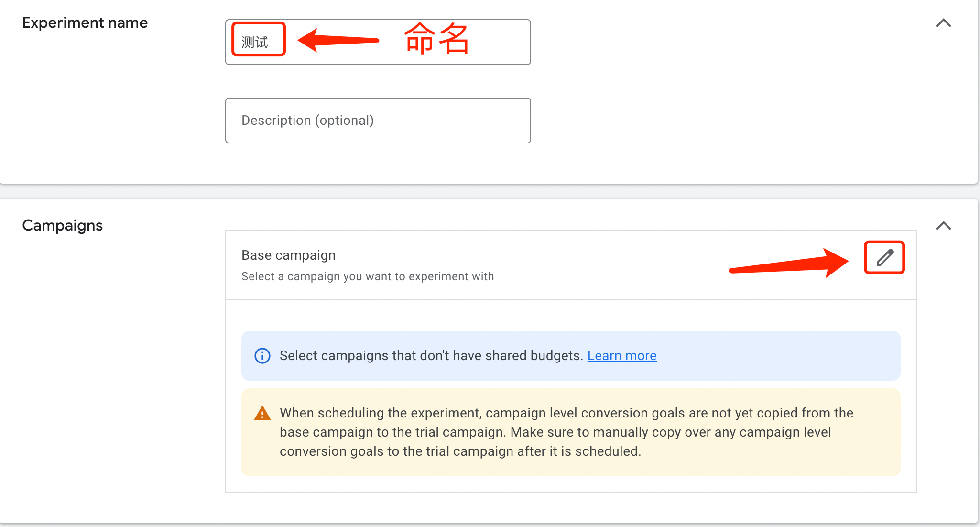This screenshot has height=527, width=980.
Task: Click the chevron above the Campaigns panel
Action: [944, 225]
